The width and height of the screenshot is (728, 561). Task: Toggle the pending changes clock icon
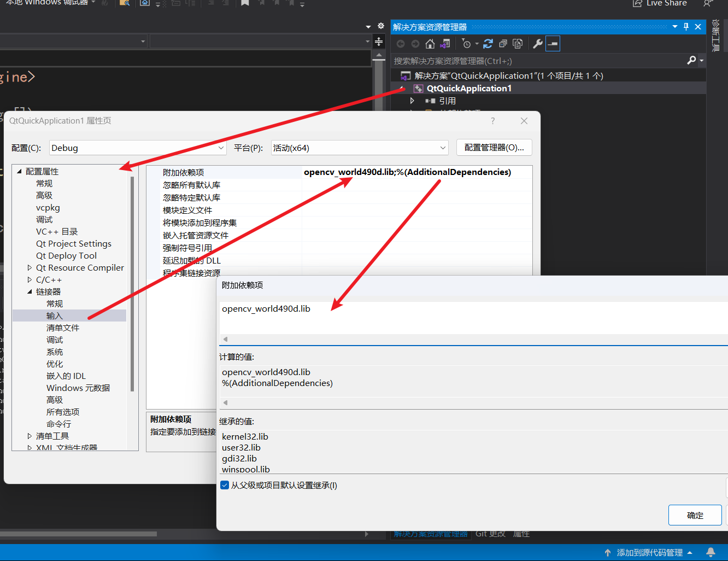(x=466, y=44)
